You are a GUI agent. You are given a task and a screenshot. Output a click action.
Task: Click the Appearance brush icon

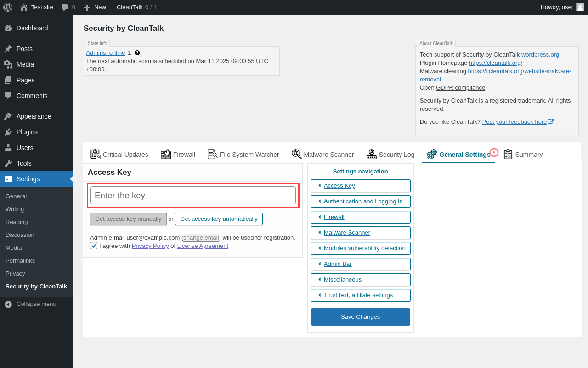point(8,116)
